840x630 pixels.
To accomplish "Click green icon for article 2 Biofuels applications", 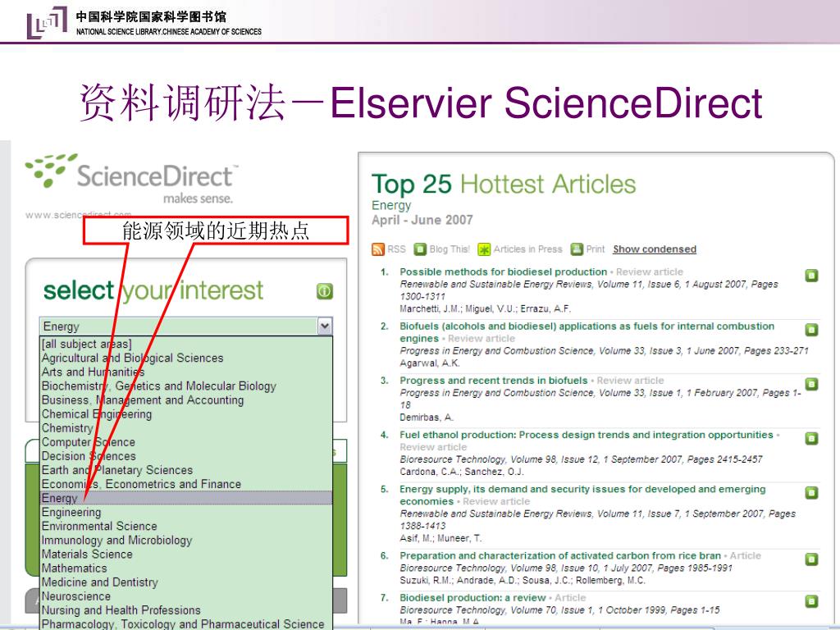I will [x=811, y=330].
